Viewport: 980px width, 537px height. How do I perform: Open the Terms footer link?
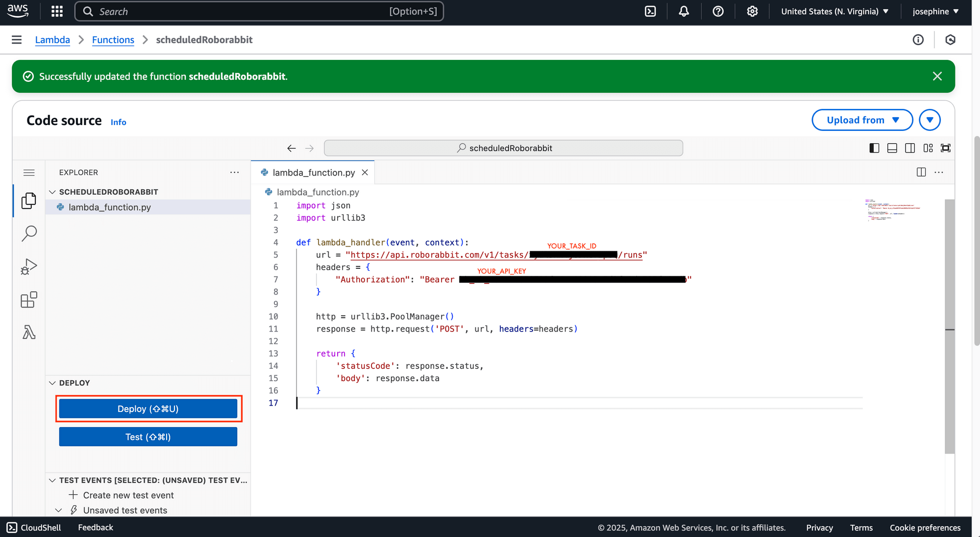point(861,528)
